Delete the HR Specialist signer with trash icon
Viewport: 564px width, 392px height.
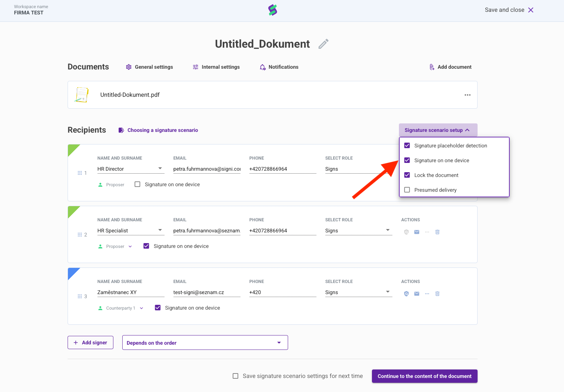tap(437, 232)
